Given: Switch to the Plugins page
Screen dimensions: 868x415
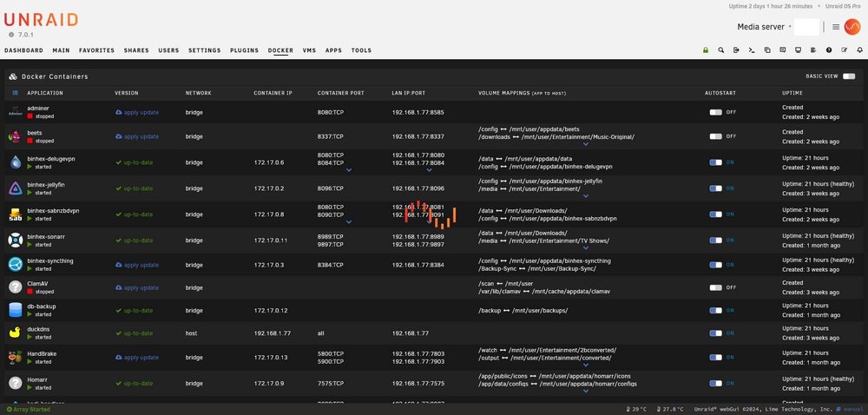Looking at the screenshot, I should coord(244,50).
